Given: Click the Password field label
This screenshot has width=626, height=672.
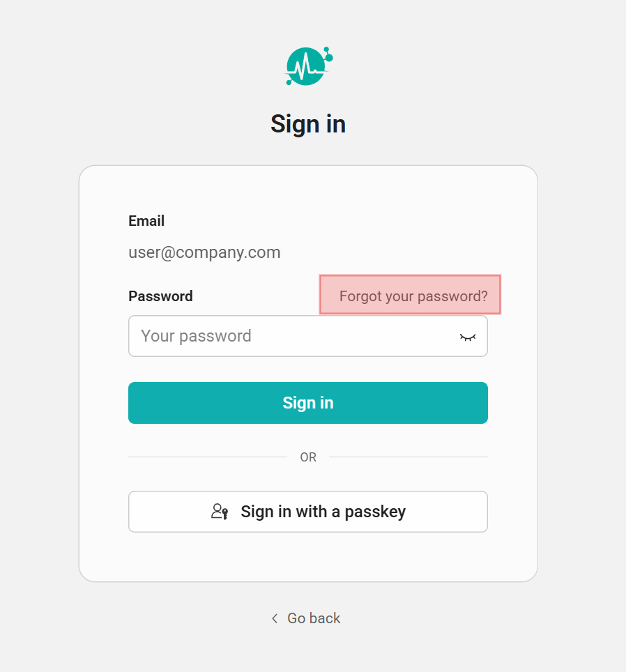Looking at the screenshot, I should click(160, 296).
